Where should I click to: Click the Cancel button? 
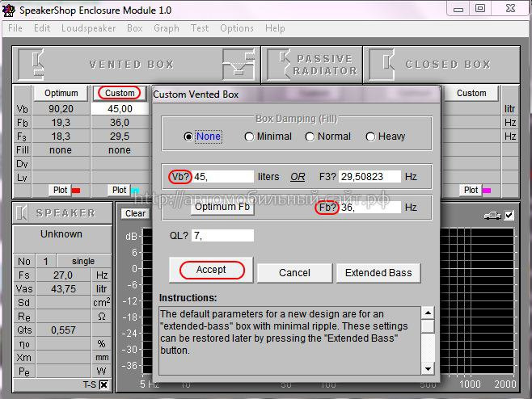tap(294, 273)
